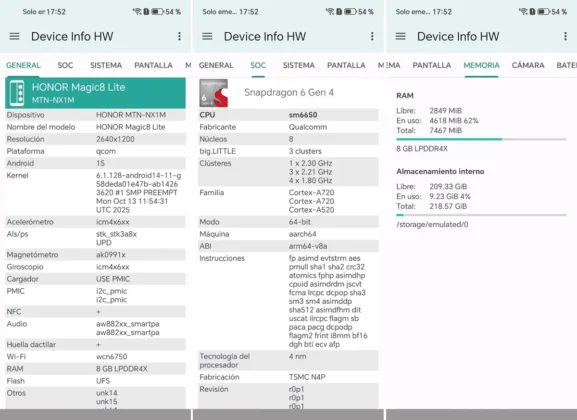Image resolution: width=577 pixels, height=420 pixels.
Task: Open hamburger menu in the left screen
Action: point(14,36)
